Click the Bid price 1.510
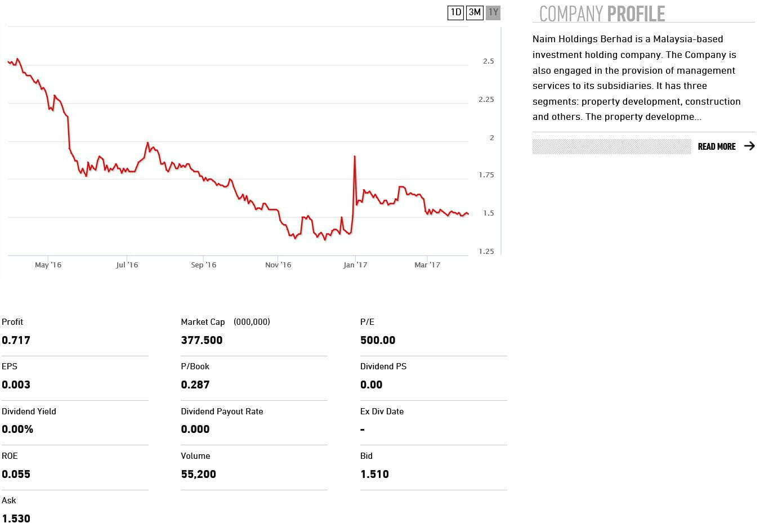This screenshot has height=532, width=760. 374,474
